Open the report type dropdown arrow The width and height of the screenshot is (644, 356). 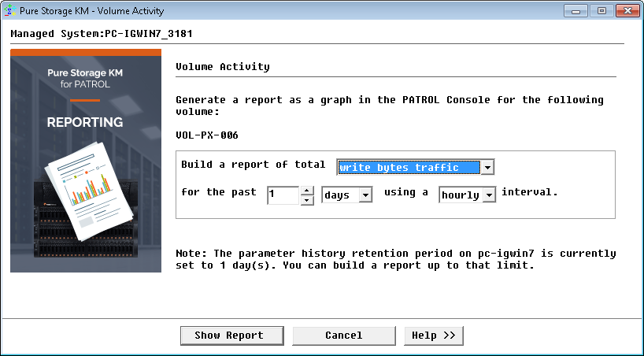coord(487,167)
